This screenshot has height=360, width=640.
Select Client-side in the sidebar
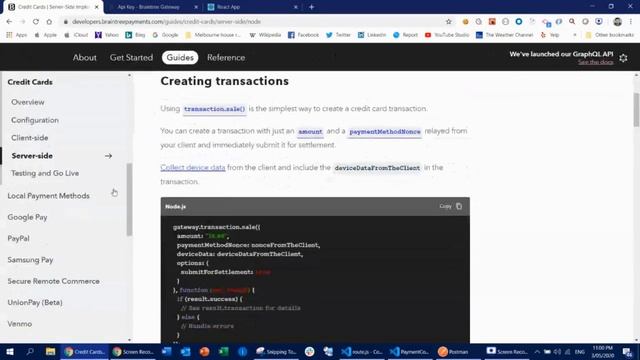coord(30,138)
